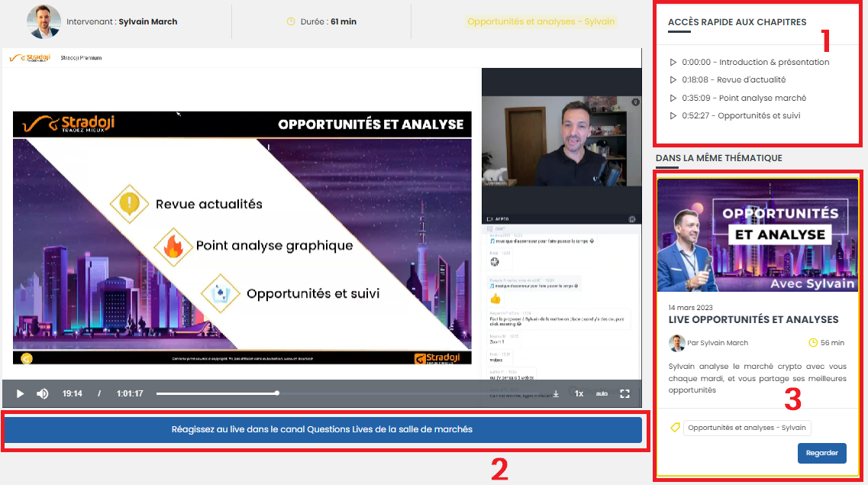This screenshot has width=868, height=485.
Task: Open the LIVE OPPORTUNITÉS ET ANALYSES title
Action: click(753, 319)
